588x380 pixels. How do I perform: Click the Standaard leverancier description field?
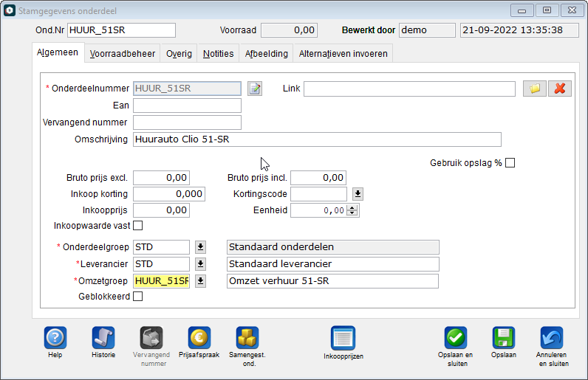click(333, 264)
